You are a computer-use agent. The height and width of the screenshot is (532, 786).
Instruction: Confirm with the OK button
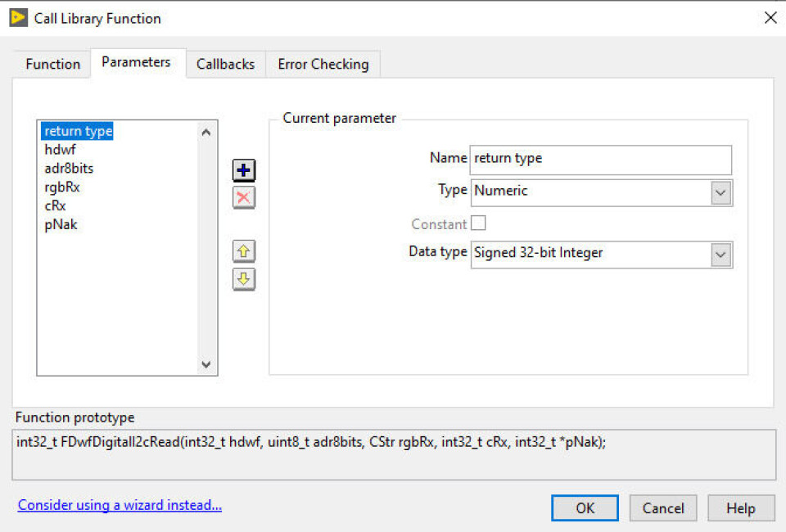(585, 508)
